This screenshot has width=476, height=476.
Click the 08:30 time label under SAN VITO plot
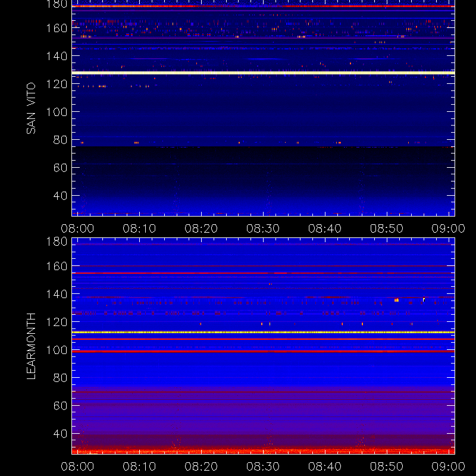coord(263,228)
